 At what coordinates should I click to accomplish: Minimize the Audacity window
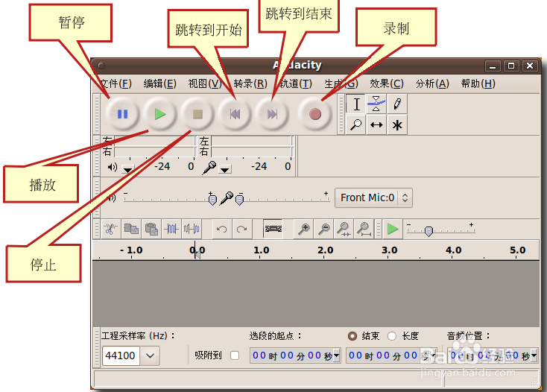click(x=493, y=66)
